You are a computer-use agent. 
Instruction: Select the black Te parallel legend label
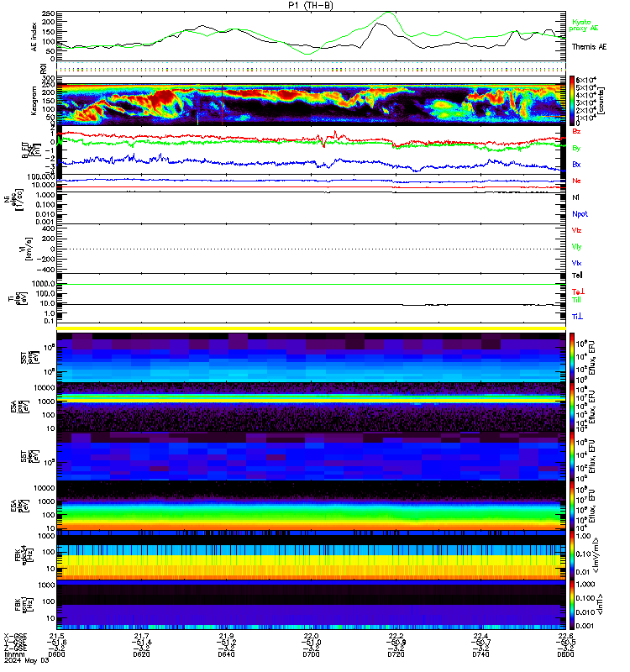577,276
